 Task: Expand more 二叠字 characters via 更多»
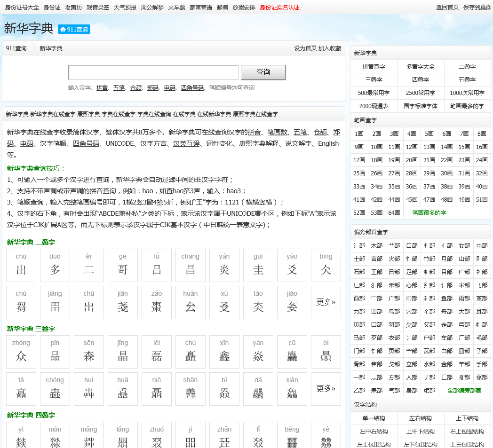326,302
